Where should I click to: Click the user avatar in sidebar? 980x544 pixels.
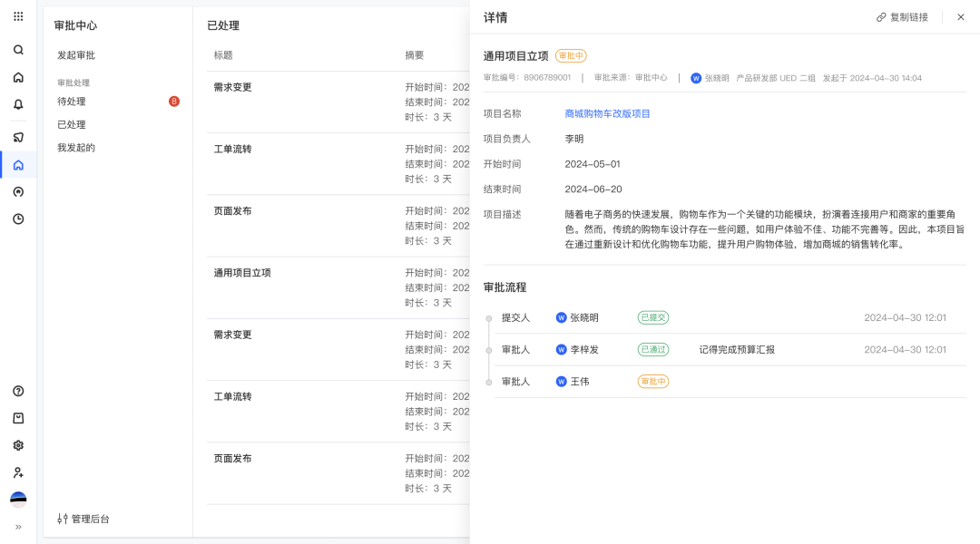(18, 500)
